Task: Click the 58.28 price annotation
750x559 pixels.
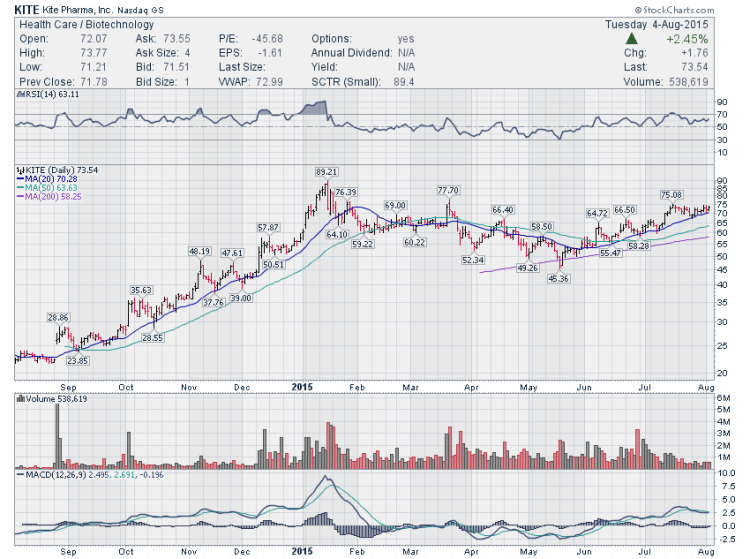Action: coord(639,246)
